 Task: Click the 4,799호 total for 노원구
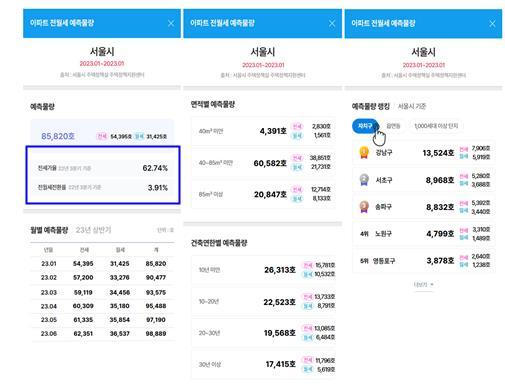[440, 234]
